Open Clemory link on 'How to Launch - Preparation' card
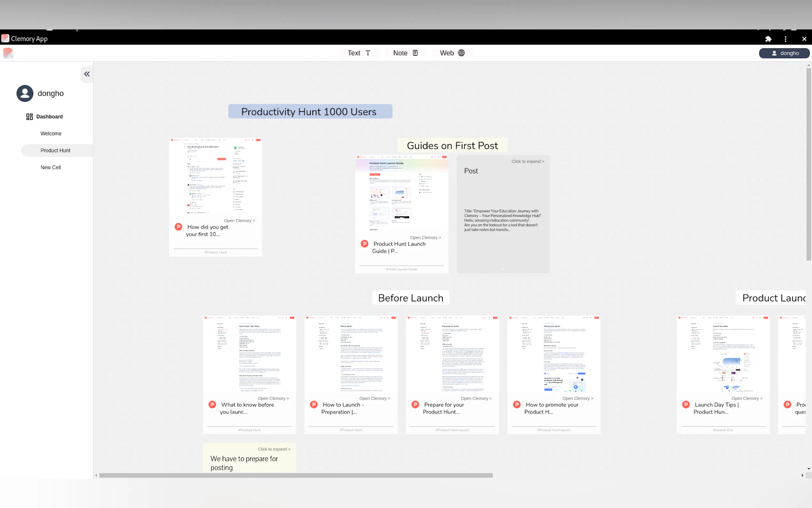The image size is (812, 508). pyautogui.click(x=375, y=398)
